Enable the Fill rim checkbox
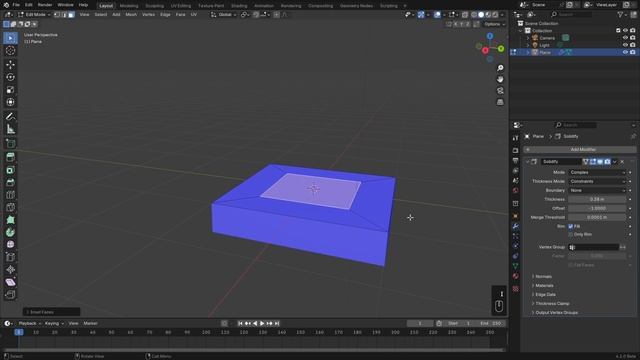Image resolution: width=640 pixels, height=360 pixels. [571, 226]
